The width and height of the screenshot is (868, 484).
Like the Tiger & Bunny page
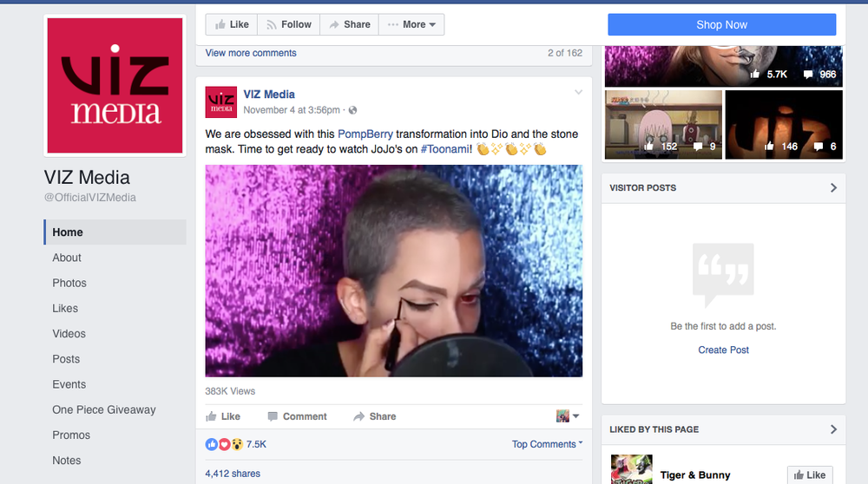pyautogui.click(x=810, y=475)
